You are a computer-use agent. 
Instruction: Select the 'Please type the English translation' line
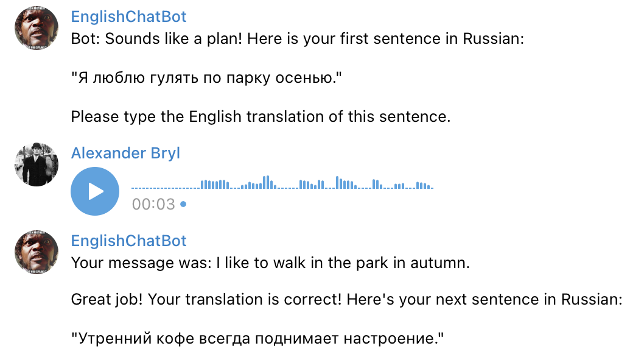261,117
